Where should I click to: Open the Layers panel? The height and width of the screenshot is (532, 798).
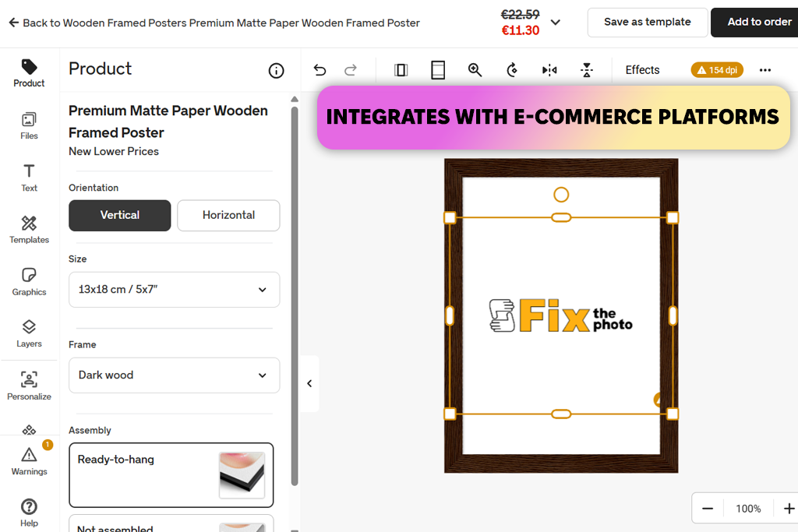(x=29, y=333)
